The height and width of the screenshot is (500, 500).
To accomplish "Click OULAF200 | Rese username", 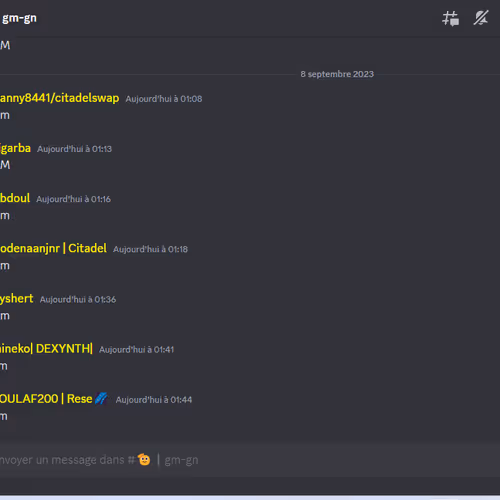I will point(46,399).
